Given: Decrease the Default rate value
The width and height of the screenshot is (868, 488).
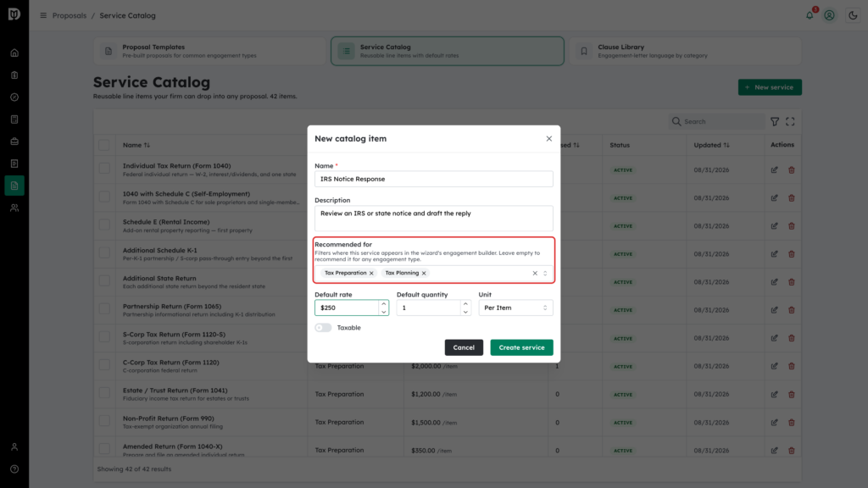Looking at the screenshot, I should [x=384, y=312].
